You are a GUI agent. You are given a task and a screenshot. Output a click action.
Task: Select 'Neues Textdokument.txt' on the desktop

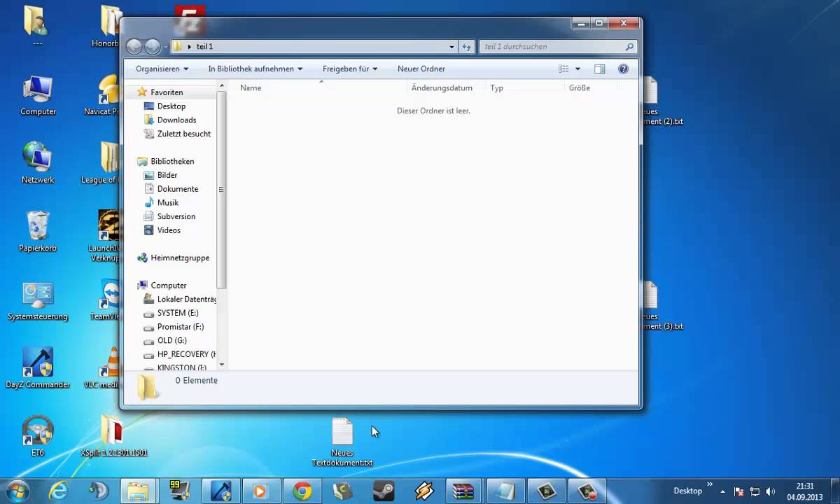(x=342, y=443)
